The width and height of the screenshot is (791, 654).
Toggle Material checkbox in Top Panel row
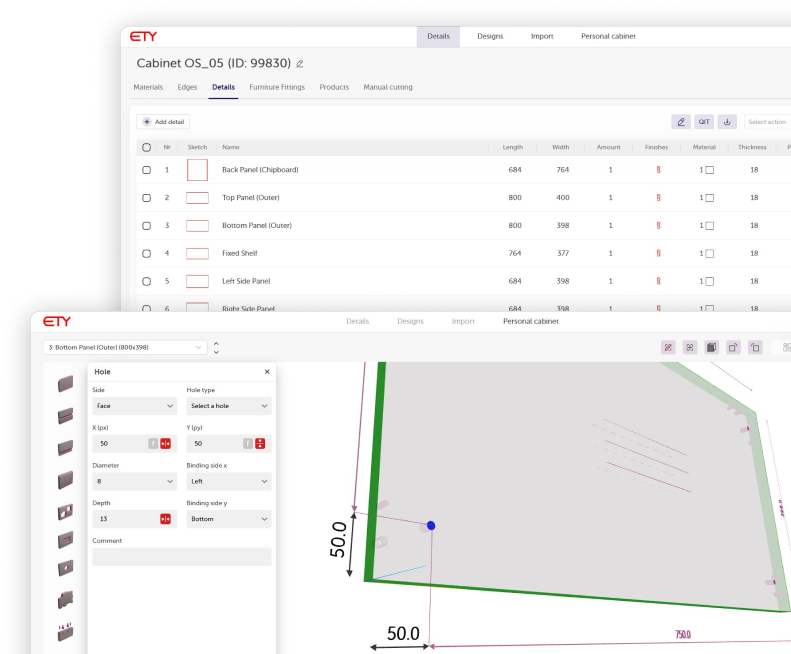(x=709, y=198)
